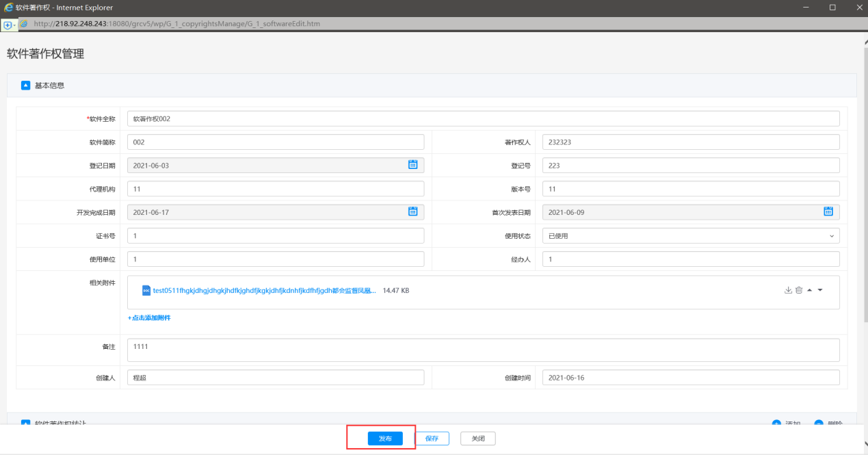Move the attachment up in list
Screen dimensions: 868x455
(810, 290)
